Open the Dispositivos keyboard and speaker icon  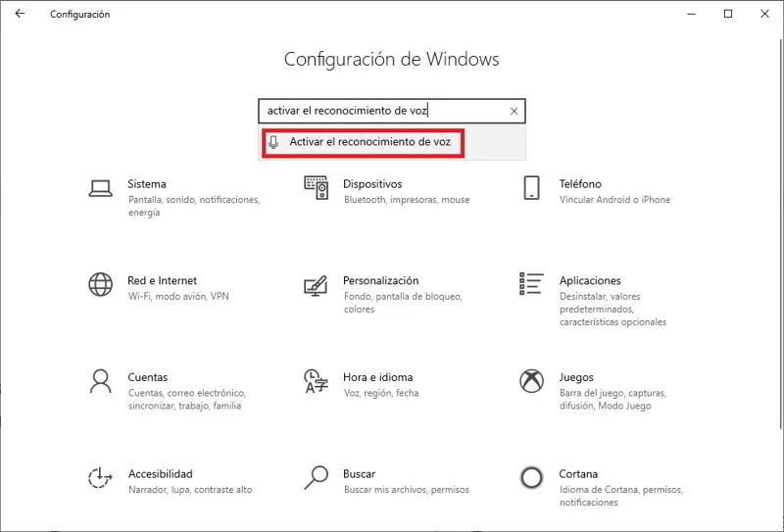point(316,188)
